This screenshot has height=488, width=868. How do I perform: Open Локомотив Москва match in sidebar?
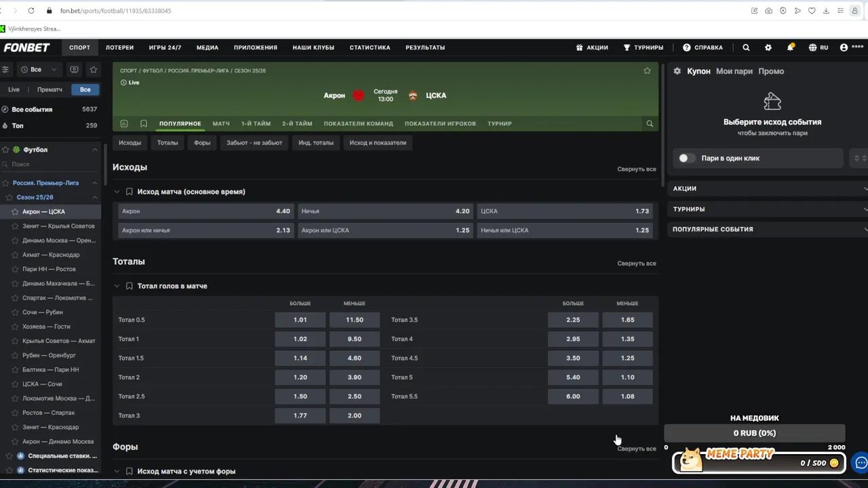point(58,399)
